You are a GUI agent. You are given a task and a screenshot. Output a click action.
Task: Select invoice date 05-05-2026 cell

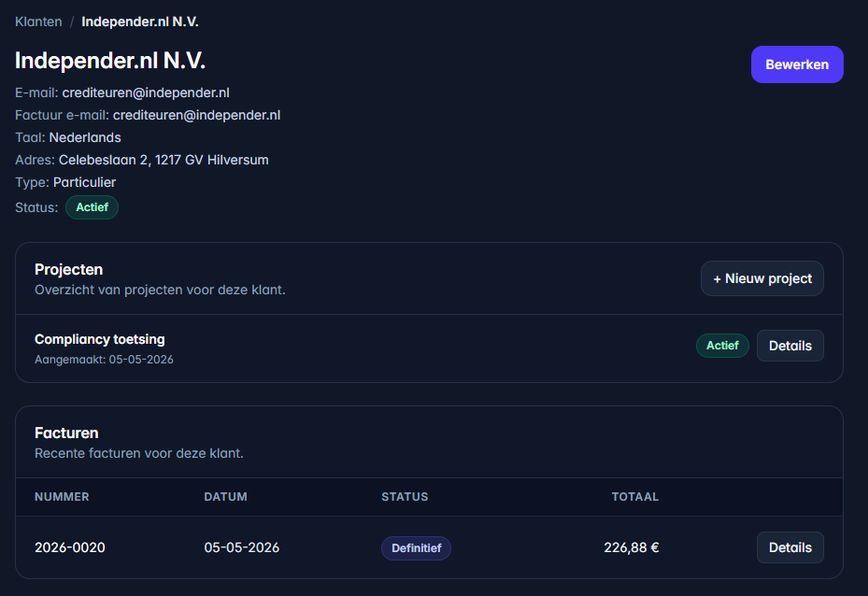[242, 547]
